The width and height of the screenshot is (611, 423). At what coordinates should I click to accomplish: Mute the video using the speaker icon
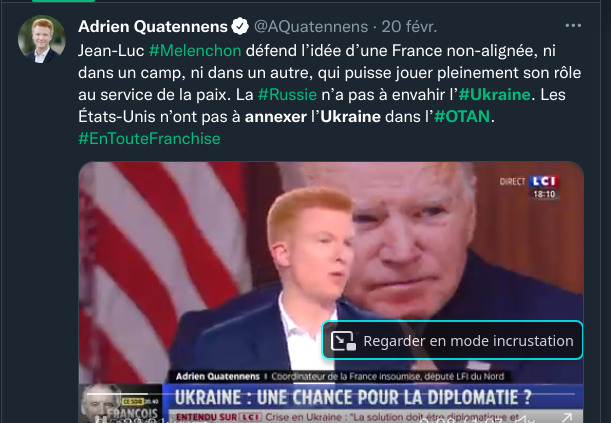click(x=524, y=420)
